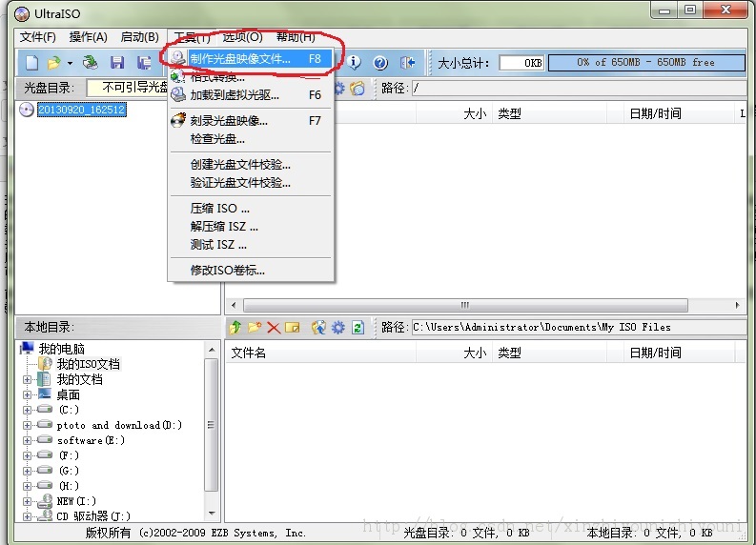Select 制作光盘映像文件... menu entry
The image size is (756, 545).
point(251,59)
